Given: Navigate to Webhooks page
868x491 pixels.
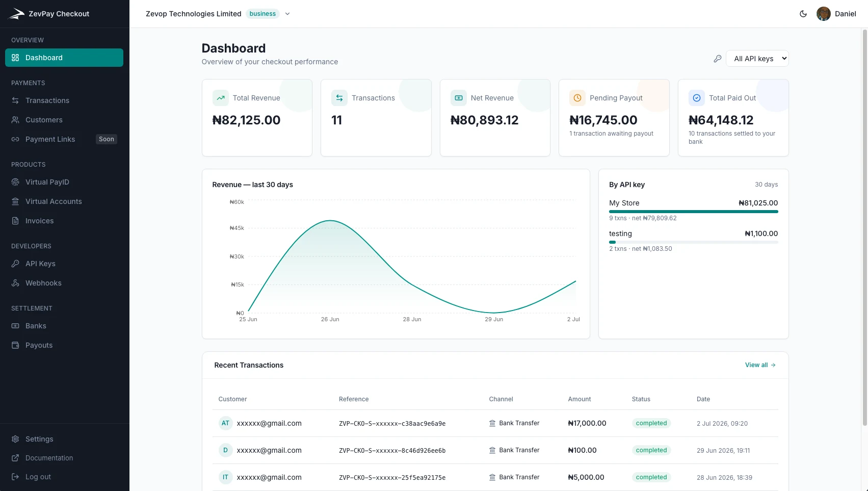Looking at the screenshot, I should (64, 283).
